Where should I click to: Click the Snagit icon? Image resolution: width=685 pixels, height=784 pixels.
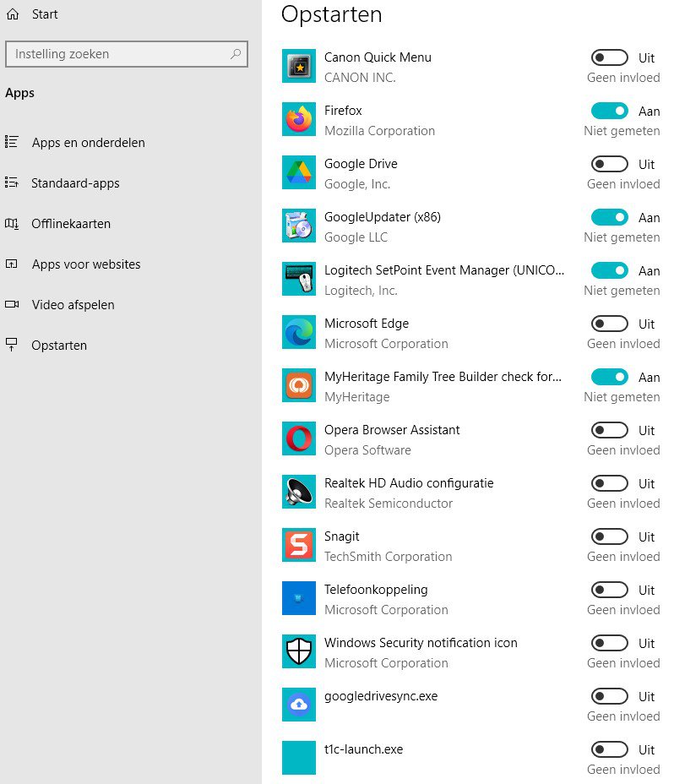click(x=298, y=545)
